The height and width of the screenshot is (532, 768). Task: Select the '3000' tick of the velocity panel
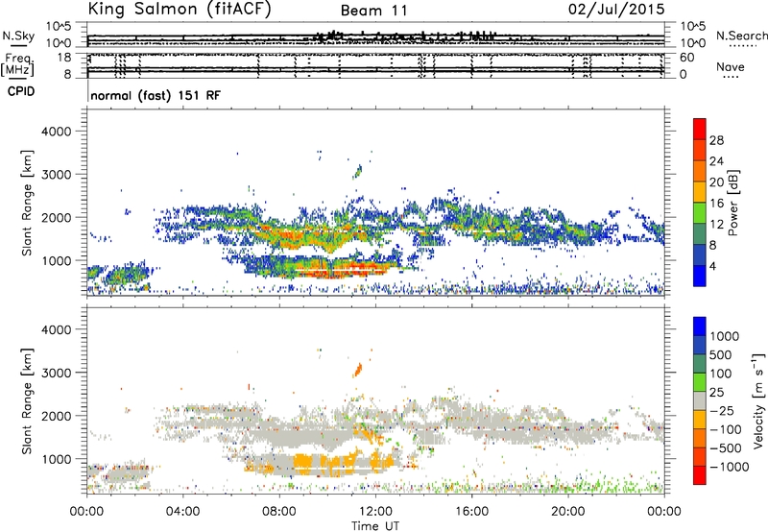pyautogui.click(x=56, y=373)
